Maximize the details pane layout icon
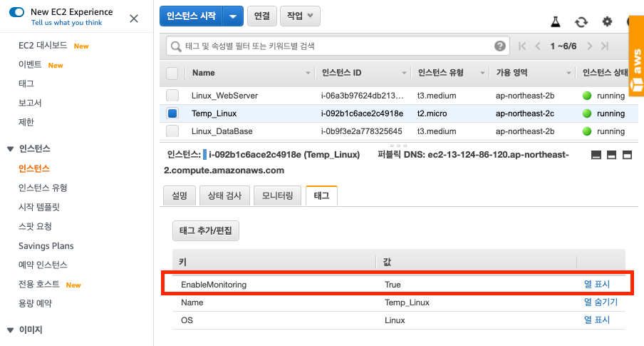Screen dimensions: 644x346 [x=627, y=155]
